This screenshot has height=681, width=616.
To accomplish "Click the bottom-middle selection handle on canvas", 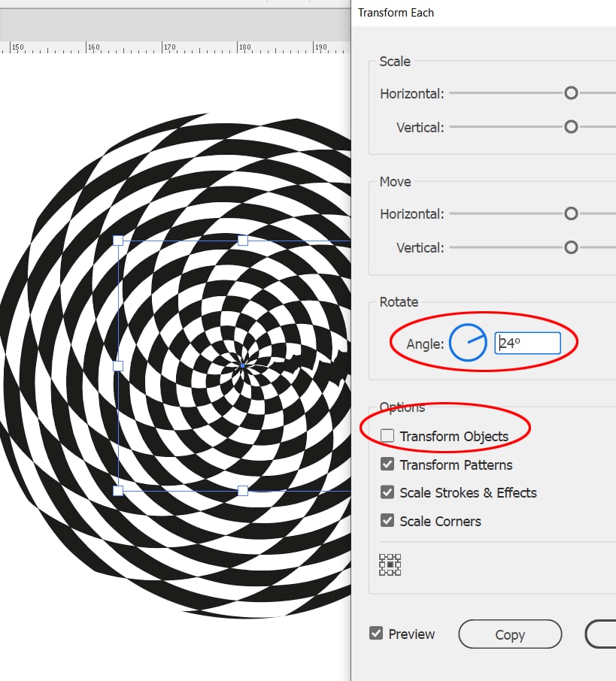I will (243, 491).
